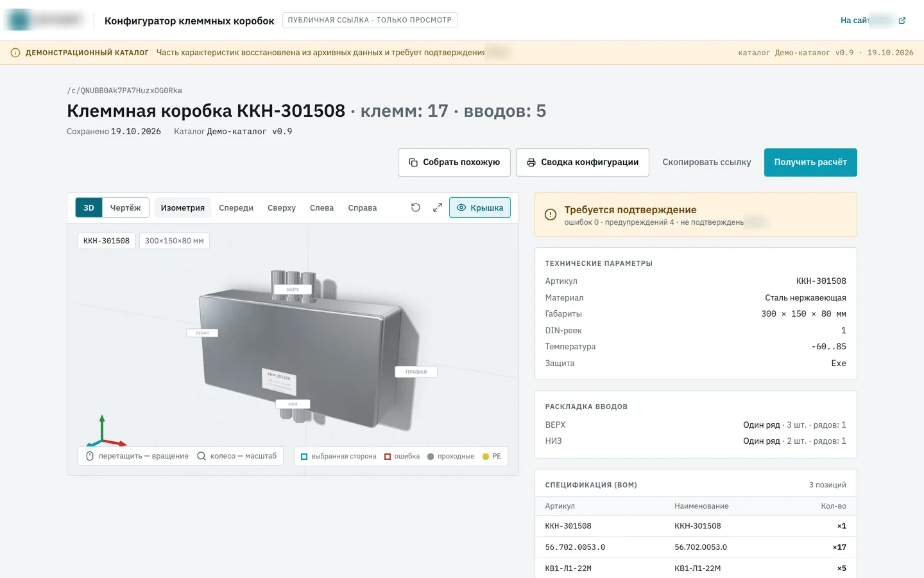Viewport: 924px width, 578px height.
Task: Switch to 3D mode
Action: pyautogui.click(x=89, y=207)
